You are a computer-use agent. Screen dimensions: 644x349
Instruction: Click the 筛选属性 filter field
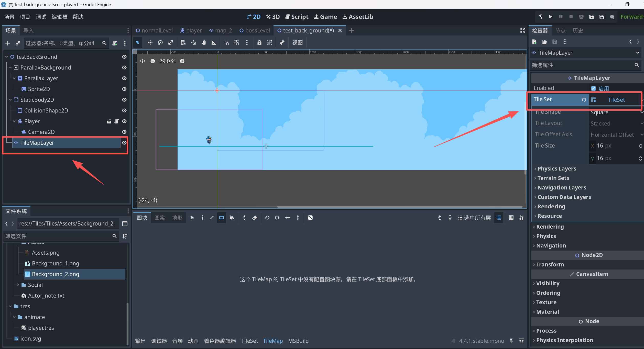(x=585, y=65)
